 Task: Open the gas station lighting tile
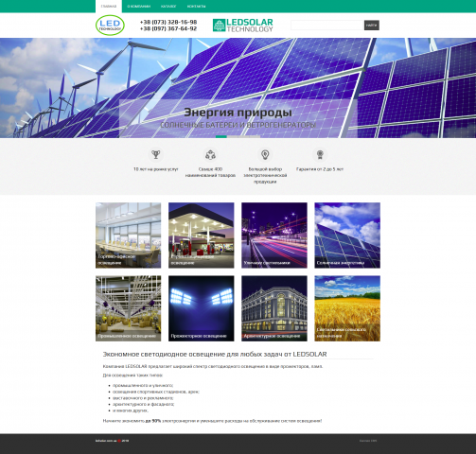coord(202,236)
